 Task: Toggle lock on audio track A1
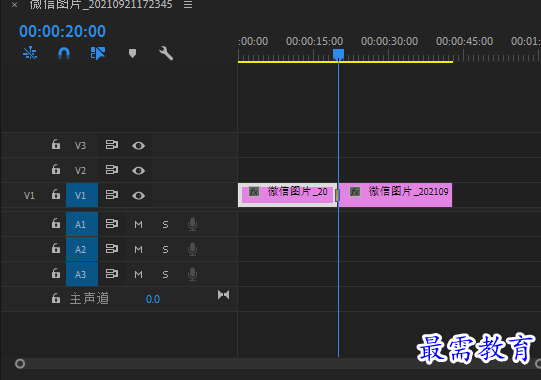tap(56, 224)
